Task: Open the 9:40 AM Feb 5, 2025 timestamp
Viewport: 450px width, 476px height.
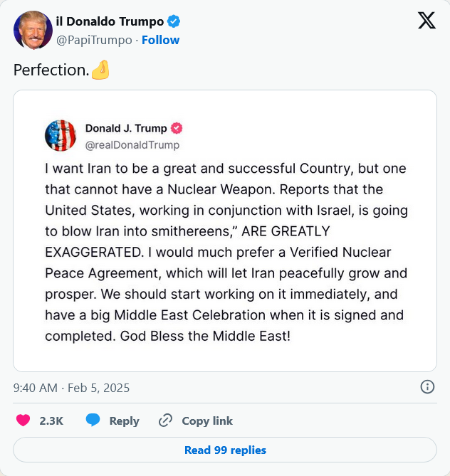Action: [x=71, y=388]
